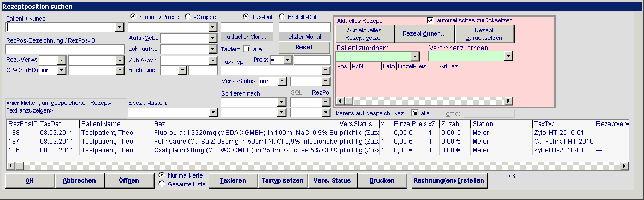The height and width of the screenshot is (200, 644).
Task: Click the Fluorouracil 3920mg description cell
Action: (245, 133)
